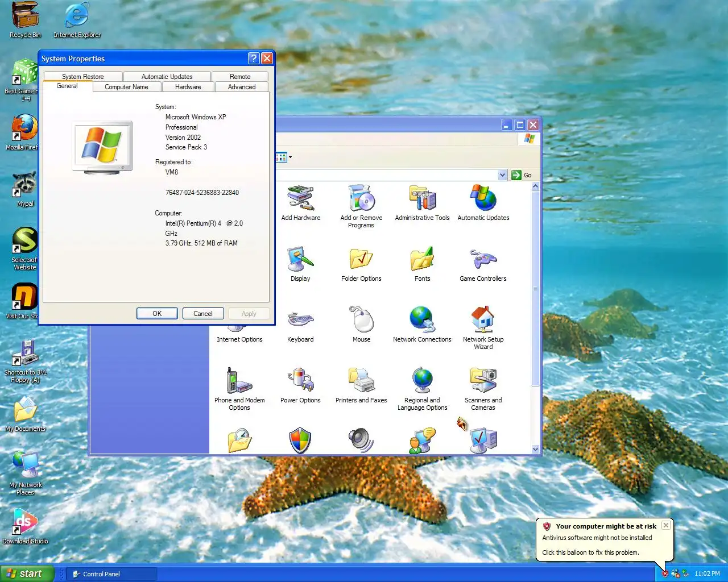Open Game Controllers icon
Image resolution: width=728 pixels, height=582 pixels.
483,264
